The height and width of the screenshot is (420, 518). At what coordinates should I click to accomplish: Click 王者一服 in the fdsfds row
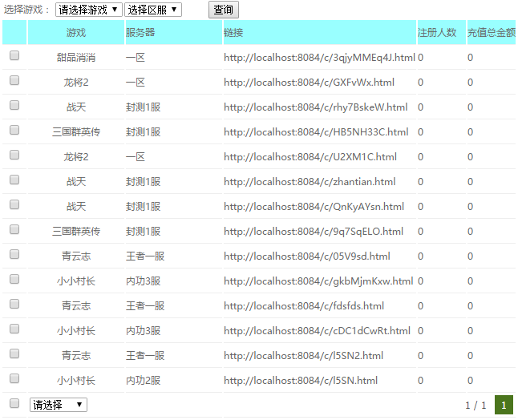pyautogui.click(x=145, y=305)
